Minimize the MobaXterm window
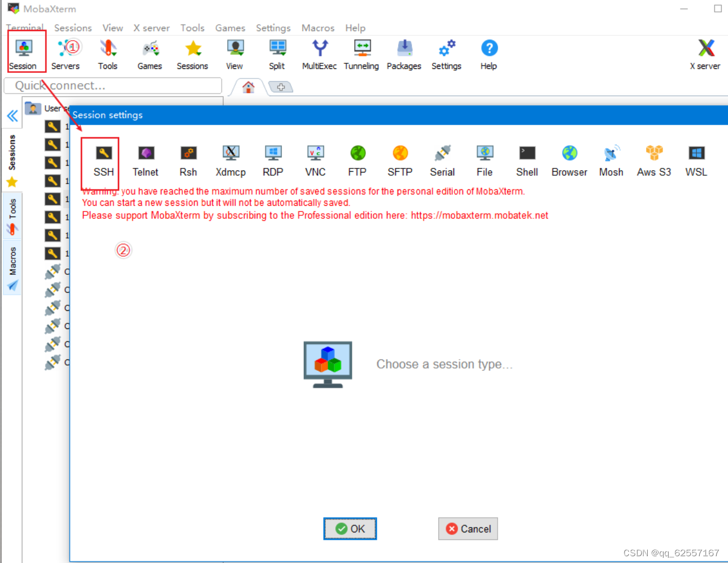Image resolution: width=728 pixels, height=563 pixels. pos(684,8)
